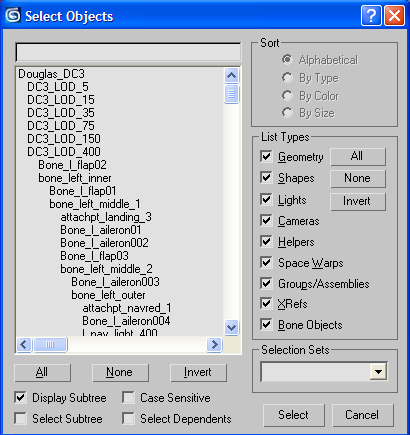Enable the Select Subtree checkbox
410x435 pixels.
point(21,418)
